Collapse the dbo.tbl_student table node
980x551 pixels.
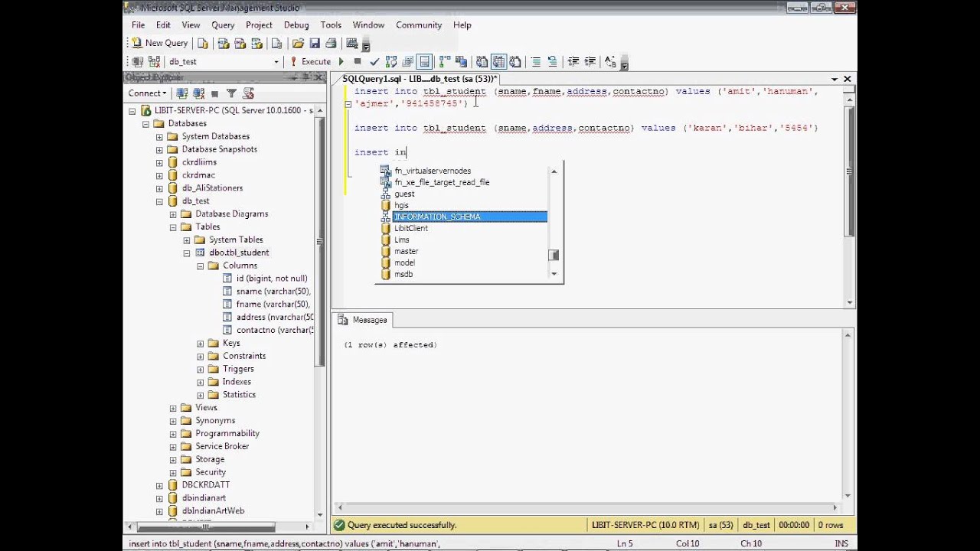(187, 253)
